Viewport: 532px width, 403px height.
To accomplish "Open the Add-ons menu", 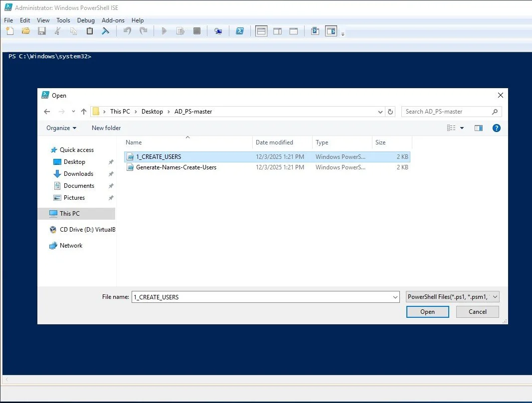I will pyautogui.click(x=113, y=20).
